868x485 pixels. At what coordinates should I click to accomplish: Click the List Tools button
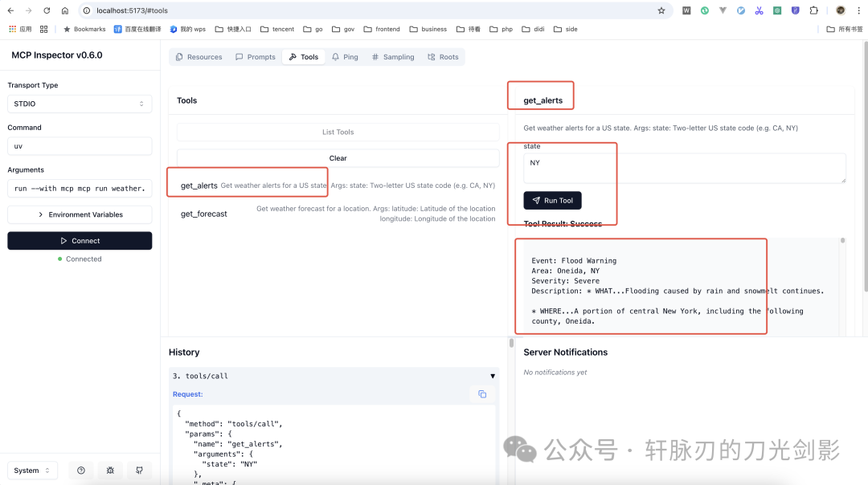[x=338, y=132]
